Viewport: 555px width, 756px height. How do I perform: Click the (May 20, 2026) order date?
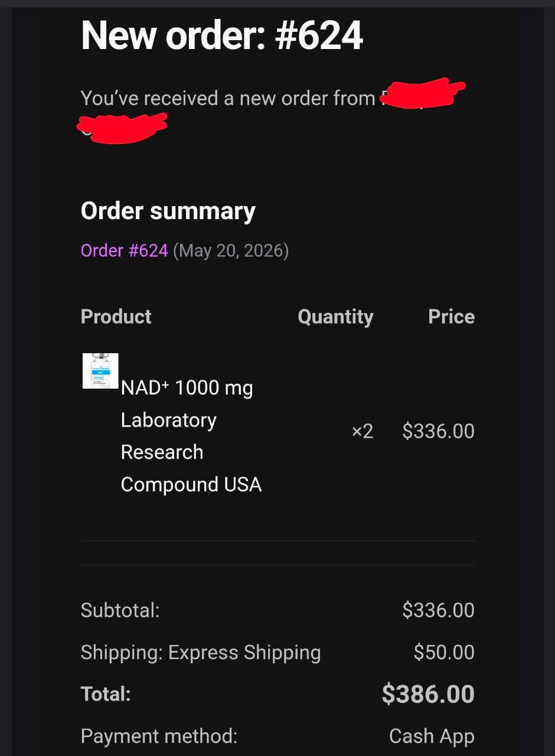pyautogui.click(x=231, y=250)
